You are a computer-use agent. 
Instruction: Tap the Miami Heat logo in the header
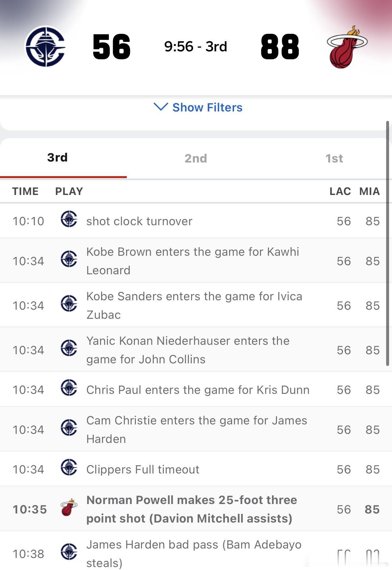point(346,47)
